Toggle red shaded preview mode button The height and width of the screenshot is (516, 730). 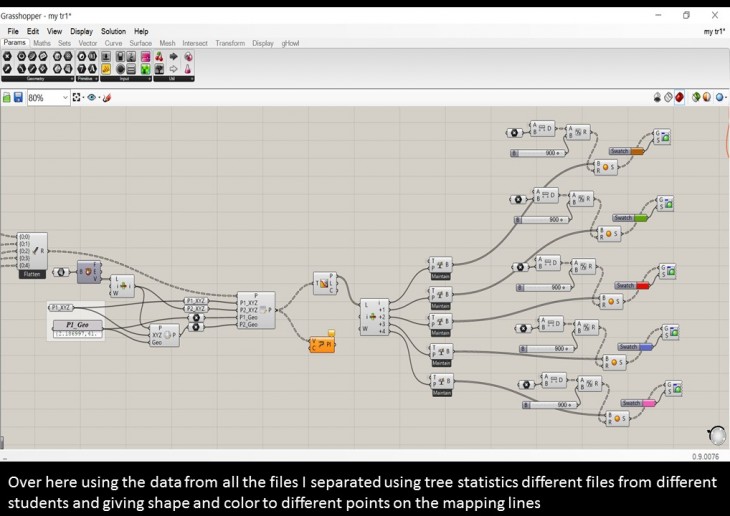(x=680, y=98)
